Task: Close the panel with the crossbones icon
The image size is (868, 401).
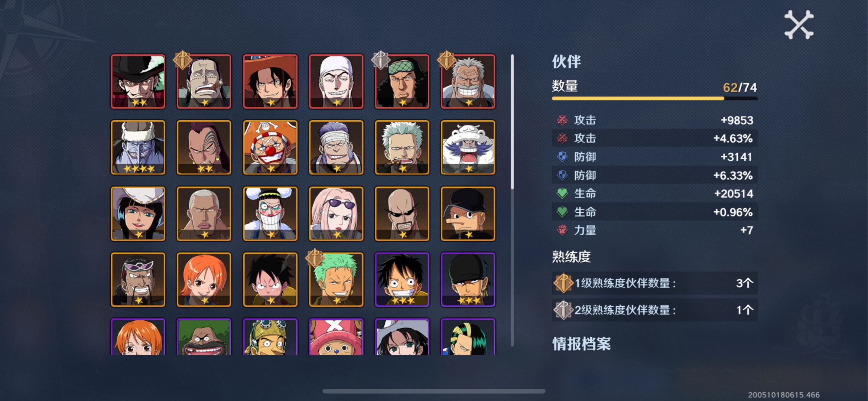Action: (799, 25)
